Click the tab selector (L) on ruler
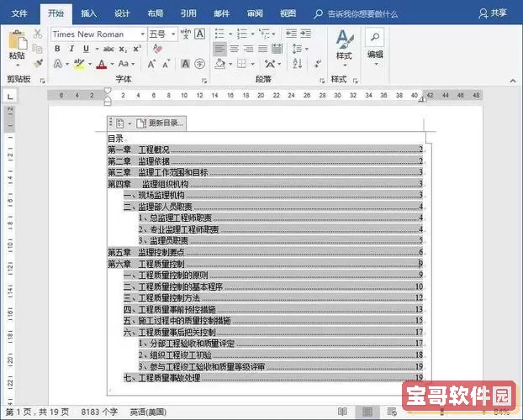Viewport: 523px width, 420px height. point(10,97)
